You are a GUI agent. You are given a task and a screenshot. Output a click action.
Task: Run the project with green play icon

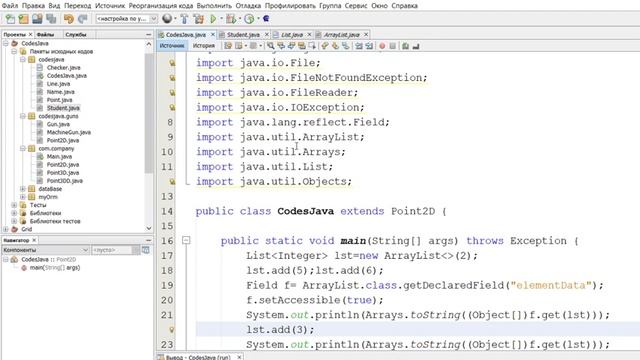click(213, 19)
